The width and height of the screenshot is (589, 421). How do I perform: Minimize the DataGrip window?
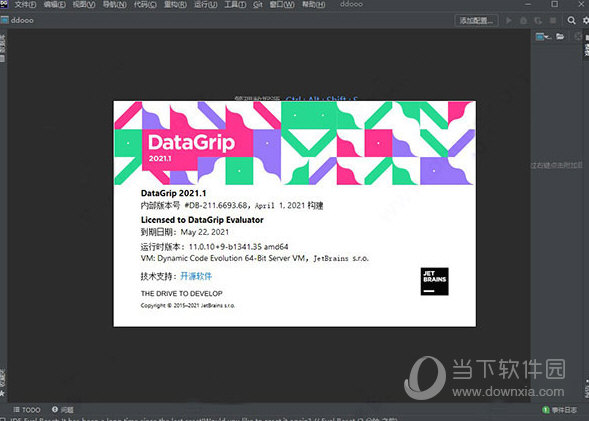[x=528, y=4]
